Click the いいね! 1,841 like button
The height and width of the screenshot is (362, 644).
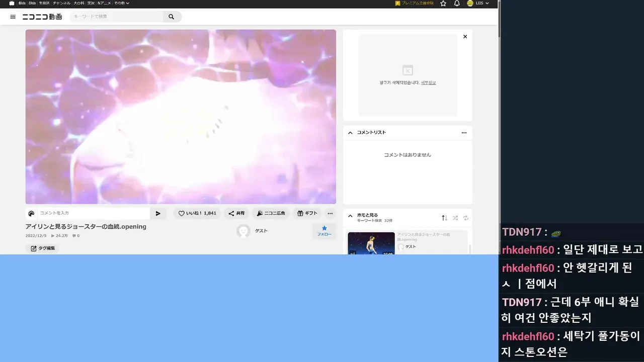197,213
